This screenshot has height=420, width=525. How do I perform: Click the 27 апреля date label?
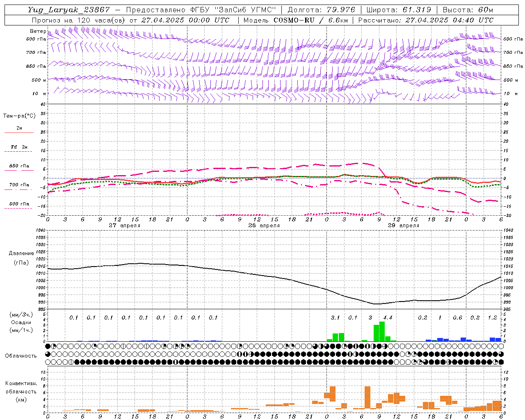125,226
